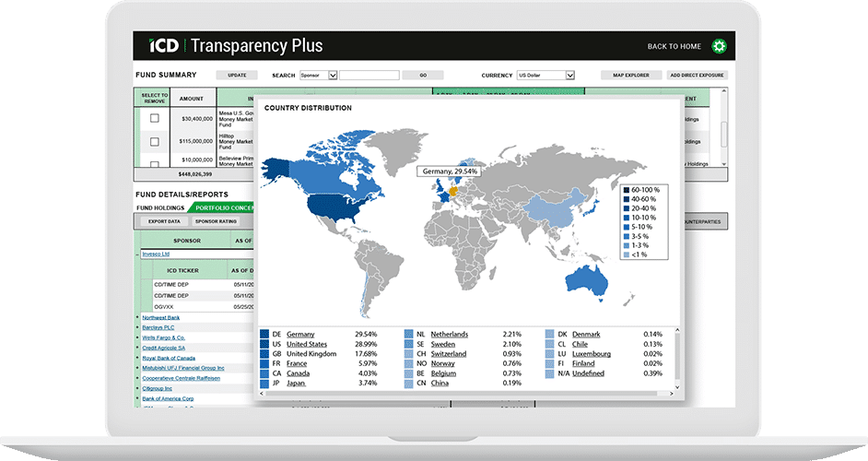Open the Wells Fargo & Co. link
The width and height of the screenshot is (868, 461).
click(164, 337)
